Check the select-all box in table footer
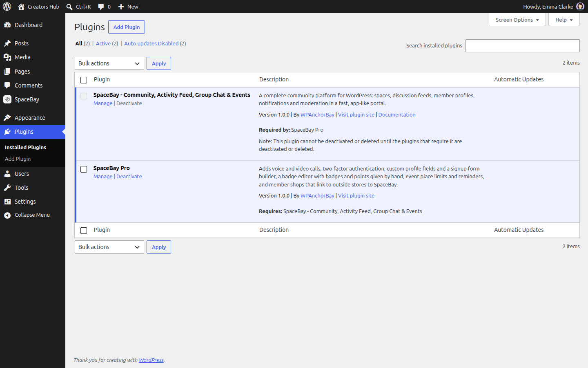The image size is (588, 368). point(84,231)
